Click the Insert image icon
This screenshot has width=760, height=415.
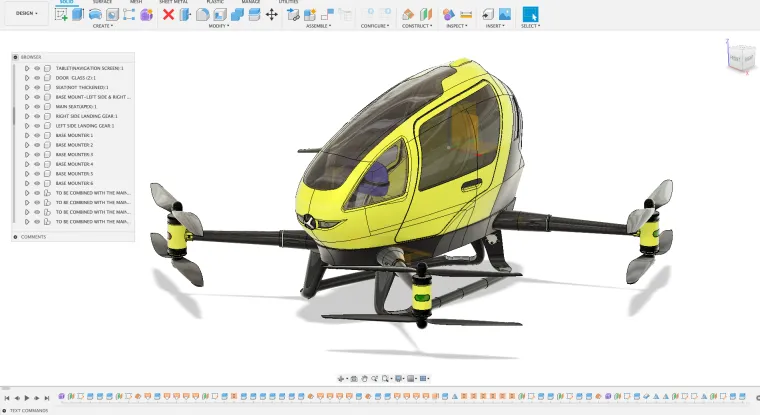504,14
